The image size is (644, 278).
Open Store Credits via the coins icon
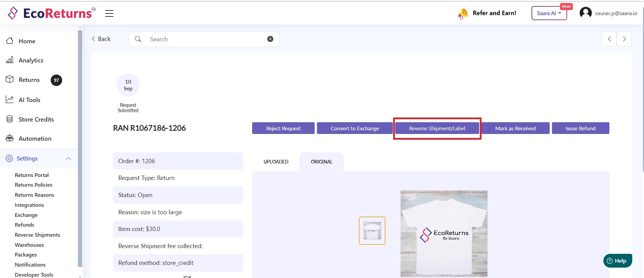point(10,119)
